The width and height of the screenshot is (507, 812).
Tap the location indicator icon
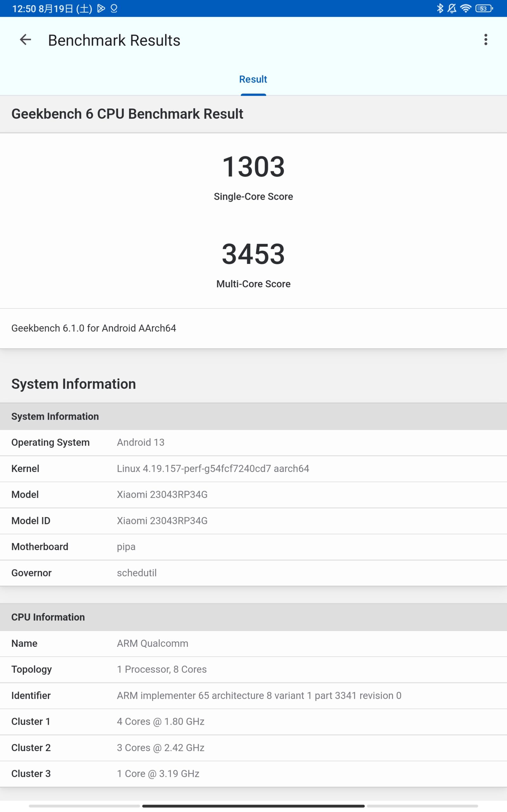[x=114, y=8]
